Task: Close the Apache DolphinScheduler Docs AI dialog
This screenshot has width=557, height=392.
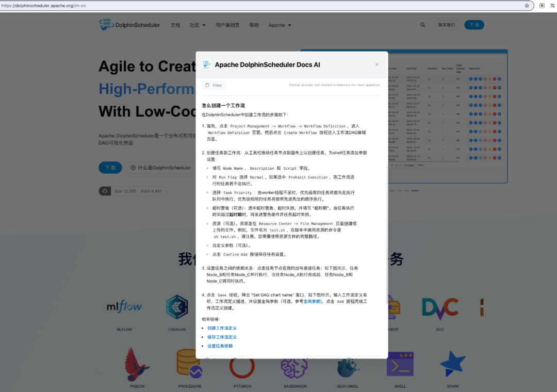Action: point(377,64)
